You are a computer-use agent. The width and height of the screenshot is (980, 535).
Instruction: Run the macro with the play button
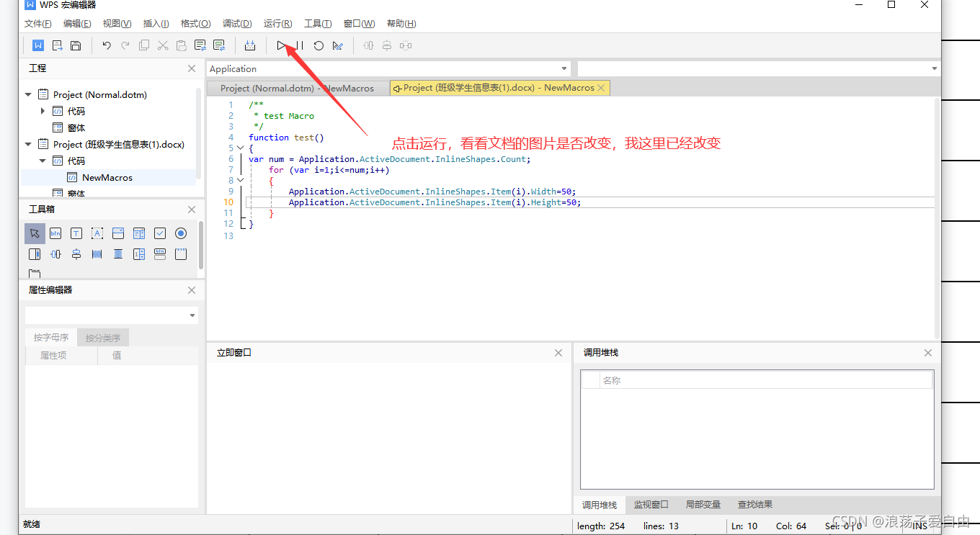click(x=281, y=45)
